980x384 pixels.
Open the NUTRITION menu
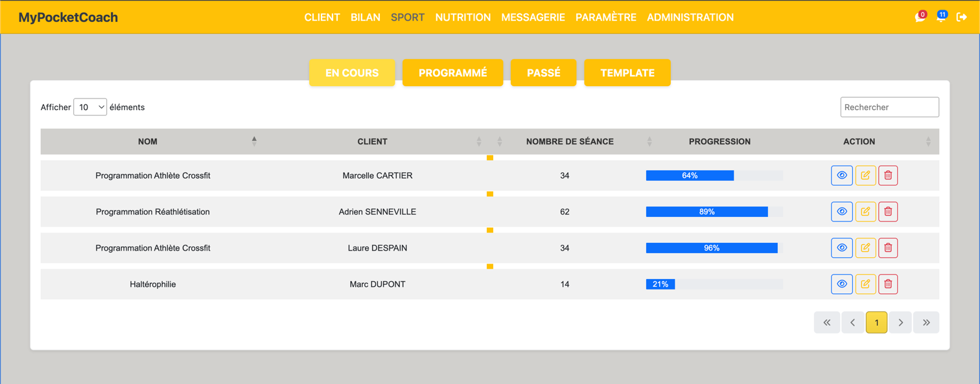(x=463, y=17)
